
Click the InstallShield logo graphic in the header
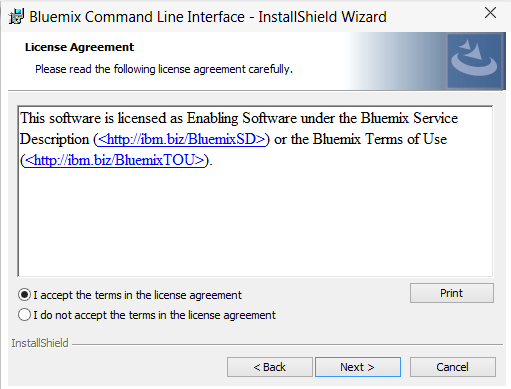point(474,60)
